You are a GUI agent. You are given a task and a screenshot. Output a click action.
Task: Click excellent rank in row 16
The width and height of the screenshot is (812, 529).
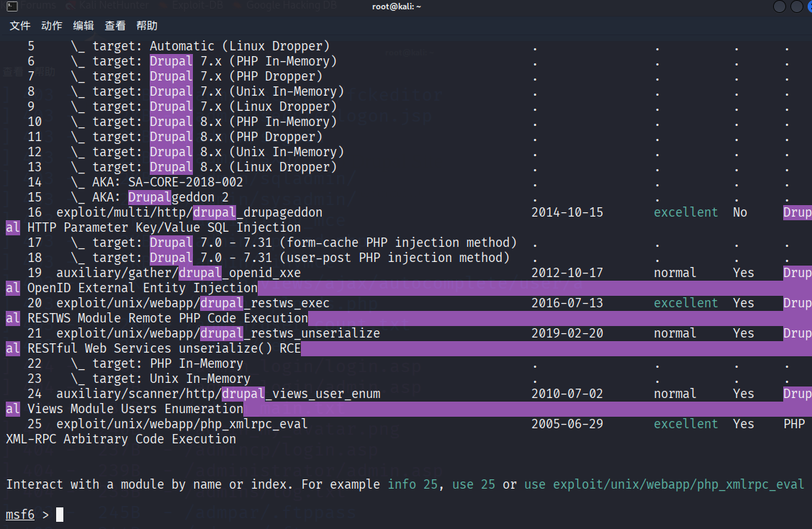tap(685, 213)
